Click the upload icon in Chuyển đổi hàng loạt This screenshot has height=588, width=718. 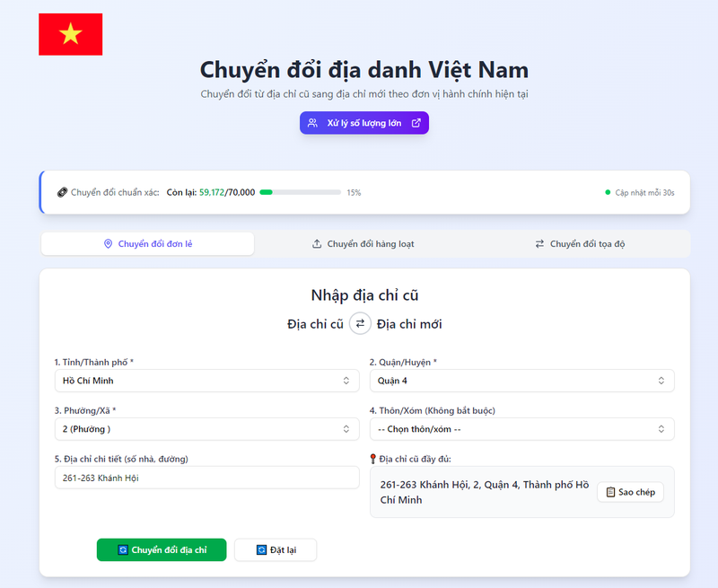coord(317,243)
